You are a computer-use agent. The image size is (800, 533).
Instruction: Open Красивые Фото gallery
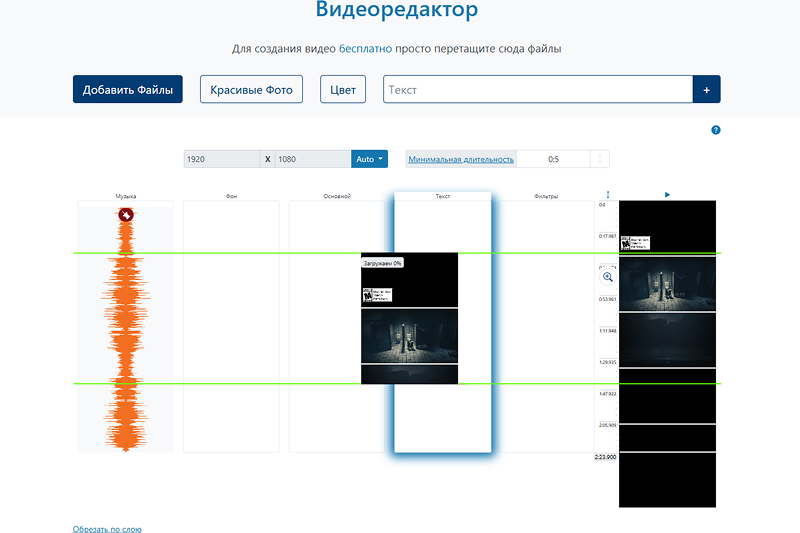click(251, 90)
